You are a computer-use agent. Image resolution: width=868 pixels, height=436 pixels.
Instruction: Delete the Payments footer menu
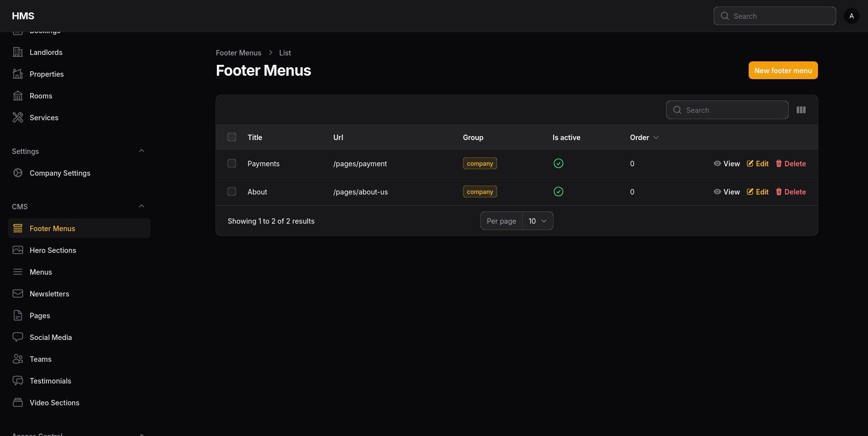791,163
